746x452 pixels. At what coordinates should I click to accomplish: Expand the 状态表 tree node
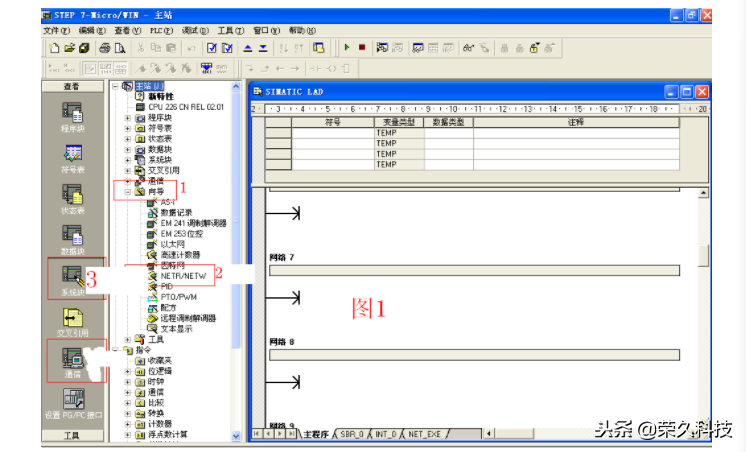pos(128,139)
